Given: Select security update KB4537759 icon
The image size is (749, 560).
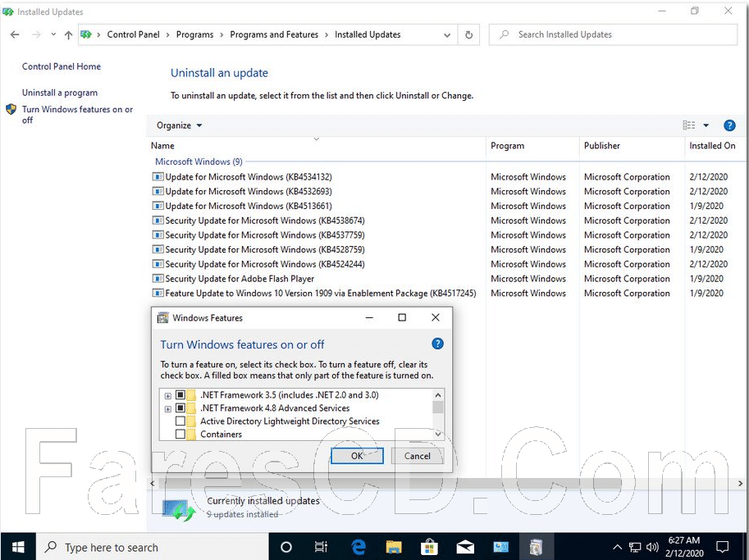Looking at the screenshot, I should (x=158, y=234).
